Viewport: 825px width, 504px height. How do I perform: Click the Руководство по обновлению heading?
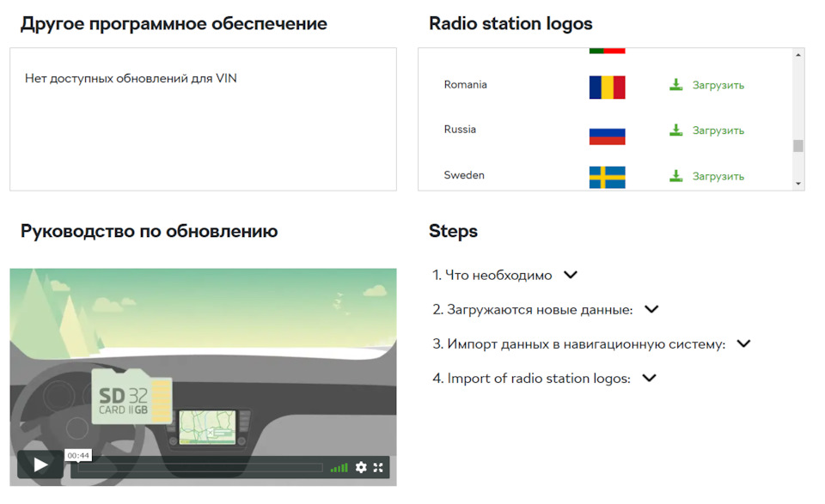click(149, 231)
